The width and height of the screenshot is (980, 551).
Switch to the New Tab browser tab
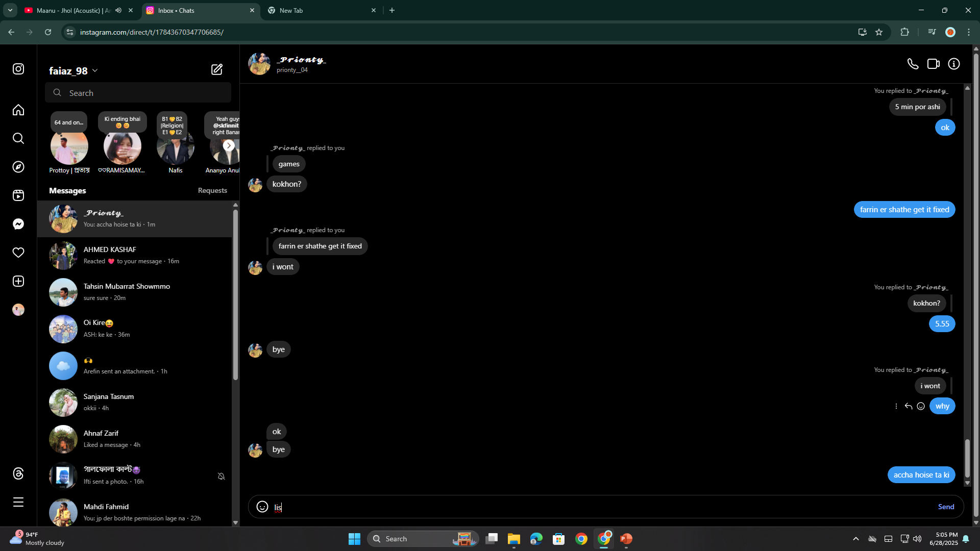click(322, 10)
